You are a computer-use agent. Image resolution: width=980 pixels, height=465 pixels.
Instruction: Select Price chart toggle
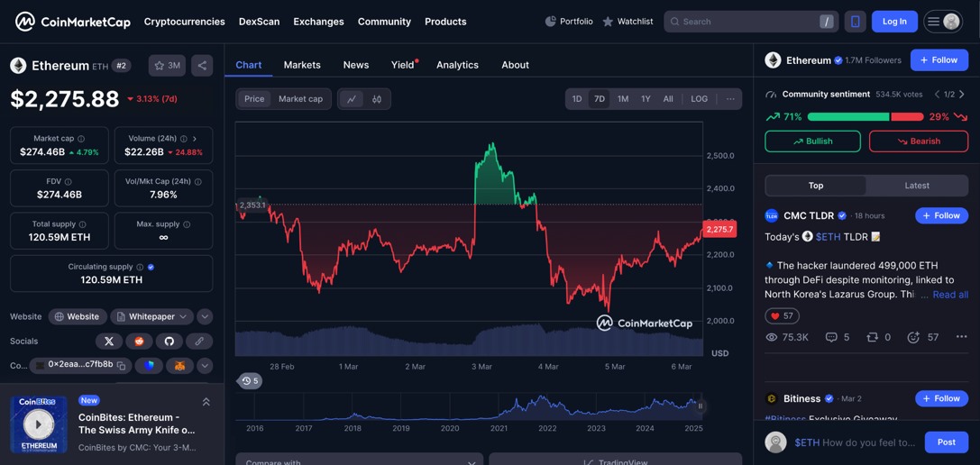click(x=254, y=99)
